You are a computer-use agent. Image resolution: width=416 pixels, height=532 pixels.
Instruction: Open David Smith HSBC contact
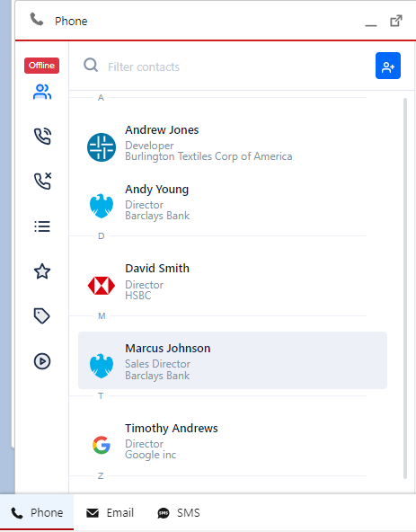[233, 281]
